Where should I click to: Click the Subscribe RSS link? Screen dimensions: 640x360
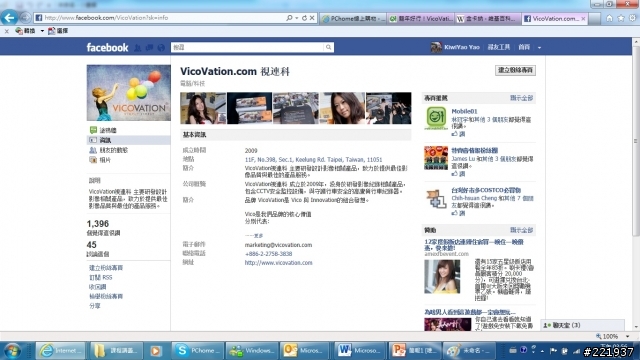(100, 277)
